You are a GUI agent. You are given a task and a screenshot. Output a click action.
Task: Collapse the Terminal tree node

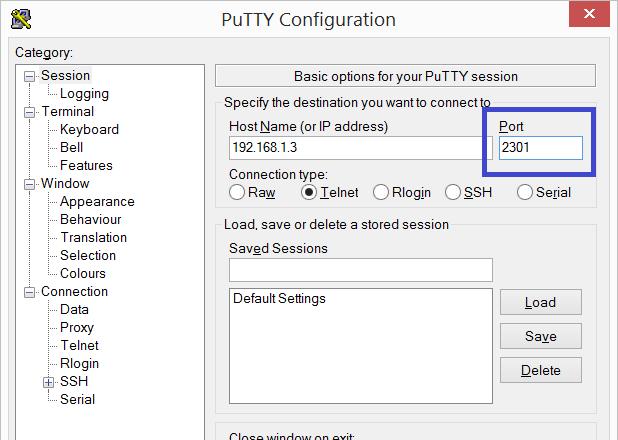pos(29,112)
